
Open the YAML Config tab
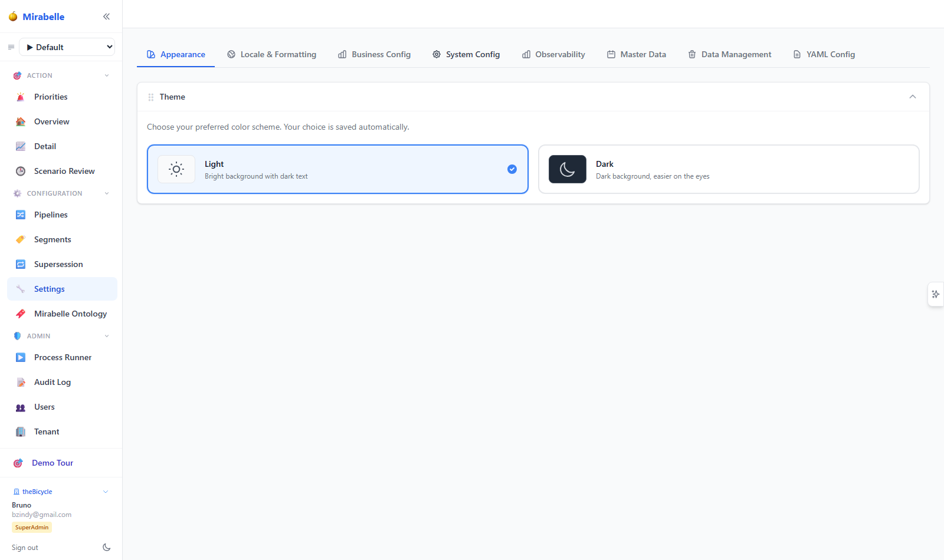(x=824, y=54)
